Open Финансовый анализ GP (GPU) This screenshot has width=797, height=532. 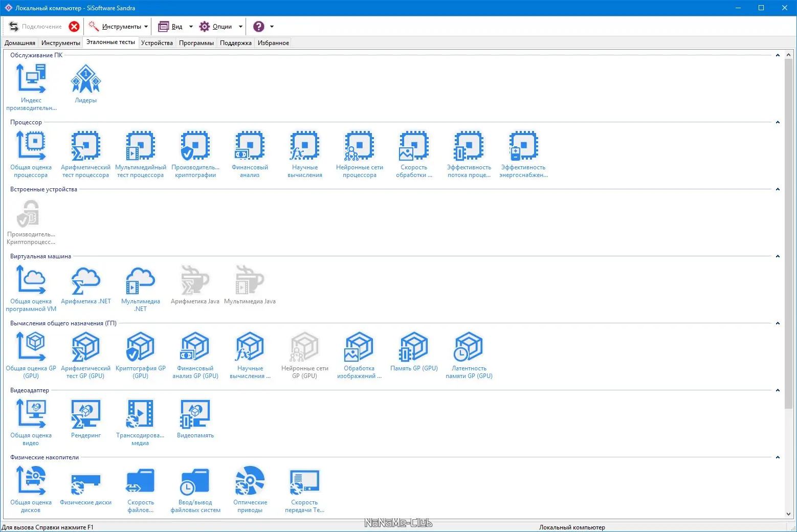click(x=195, y=355)
